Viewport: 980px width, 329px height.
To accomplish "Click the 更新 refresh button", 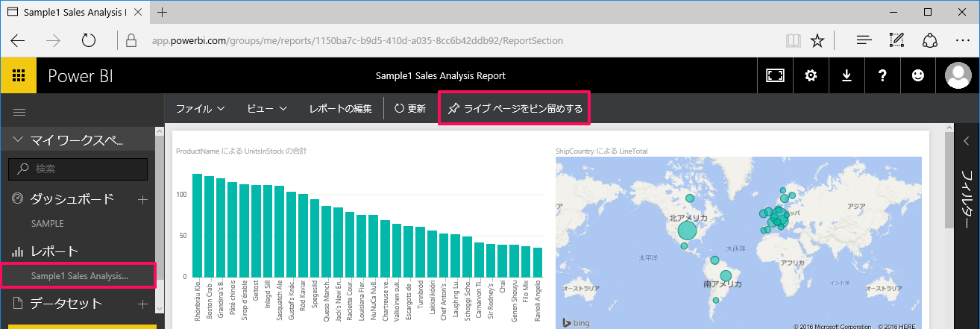I will (x=410, y=109).
